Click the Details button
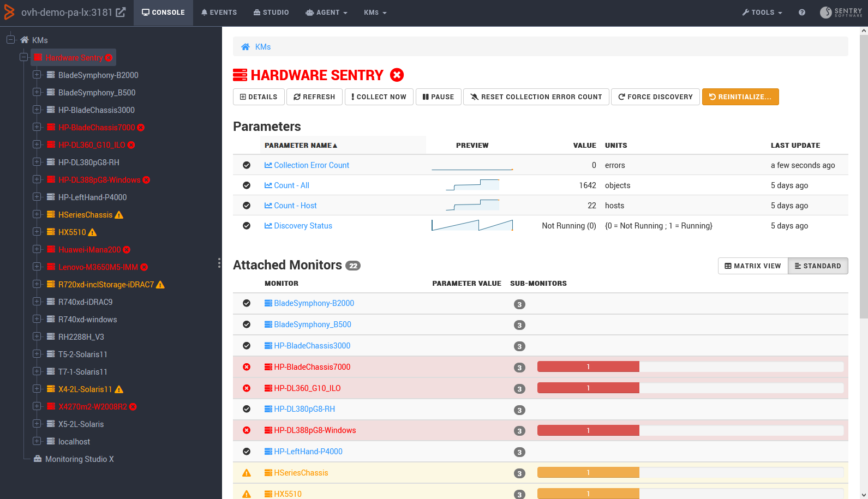Image resolution: width=868 pixels, height=499 pixels. 259,97
